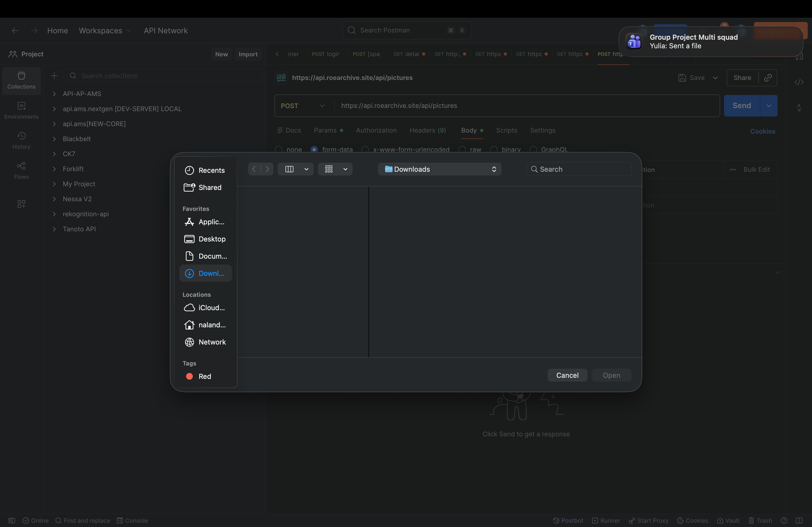
Task: Click the Import button
Action: [248, 54]
